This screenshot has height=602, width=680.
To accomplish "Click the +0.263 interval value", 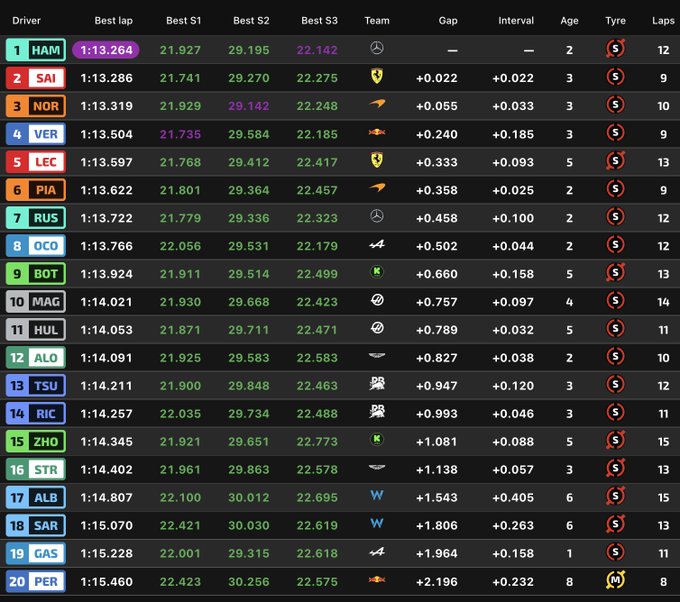I will pos(513,526).
